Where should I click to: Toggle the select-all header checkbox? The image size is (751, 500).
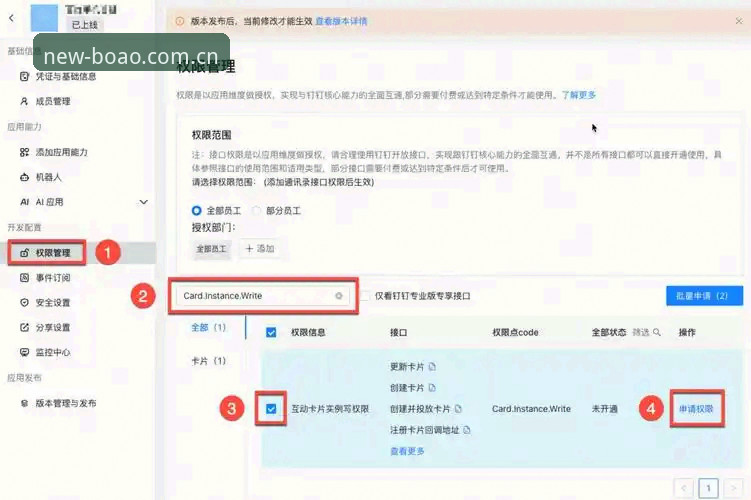(x=271, y=332)
